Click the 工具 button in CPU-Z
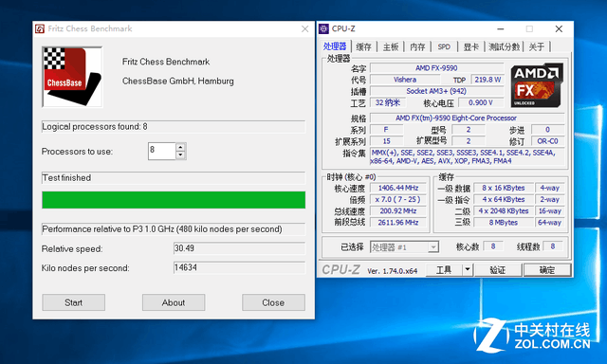This screenshot has height=364, width=607. point(444,270)
